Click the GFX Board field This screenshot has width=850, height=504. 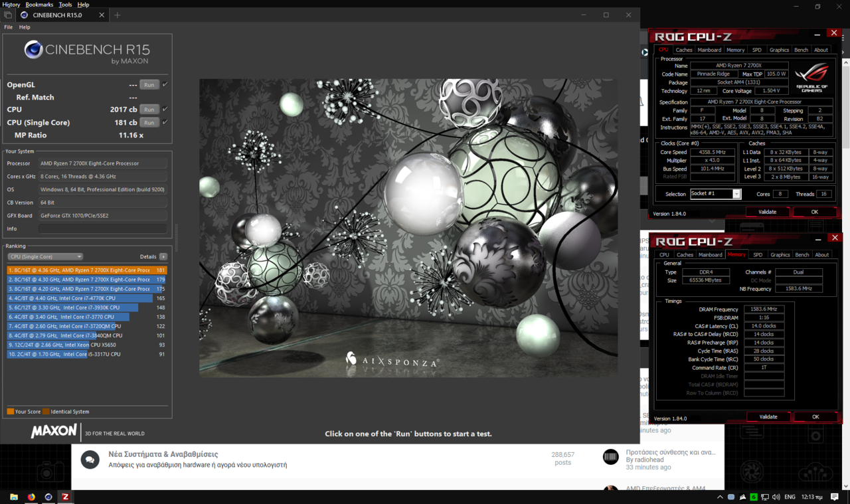coord(103,215)
